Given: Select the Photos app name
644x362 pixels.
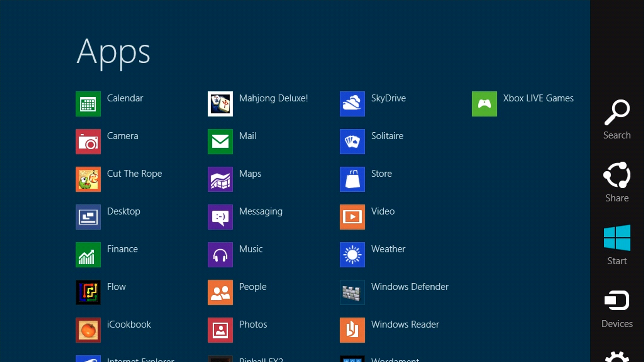Looking at the screenshot, I should 253,325.
